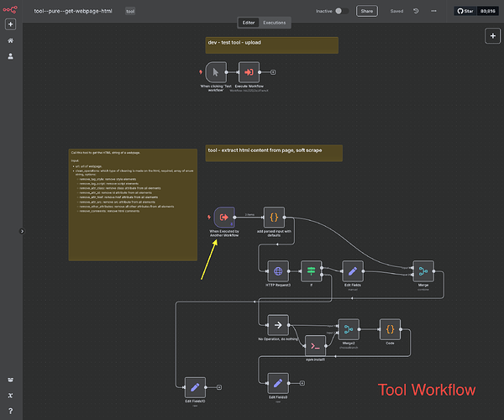The height and width of the screenshot is (420, 504).
Task: Select the Merge combine node
Action: [x=423, y=270]
